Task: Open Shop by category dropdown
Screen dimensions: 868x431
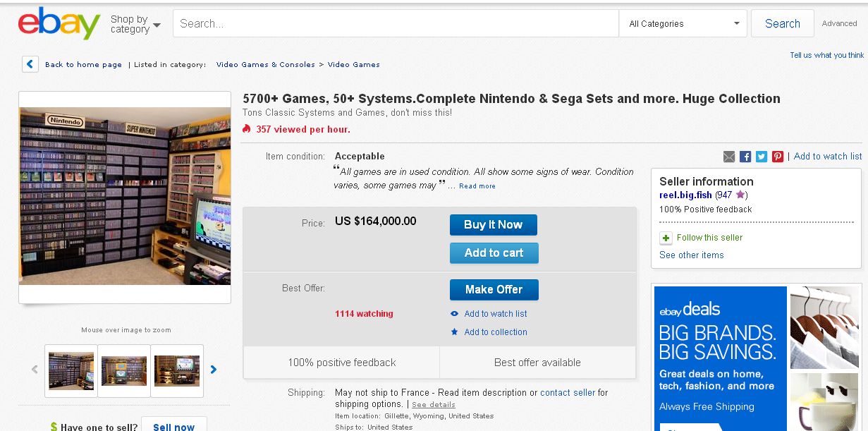Action: 135,24
